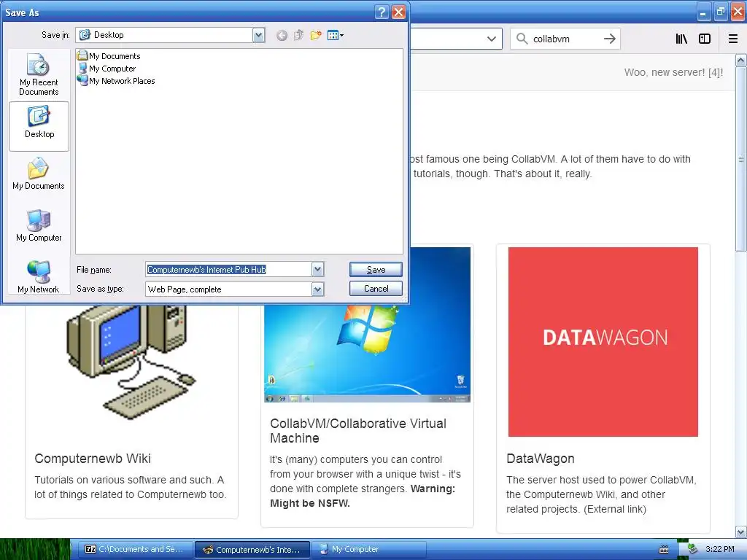The width and height of the screenshot is (747, 560).
Task: Select Desktop in the places bar
Action: tap(39, 126)
